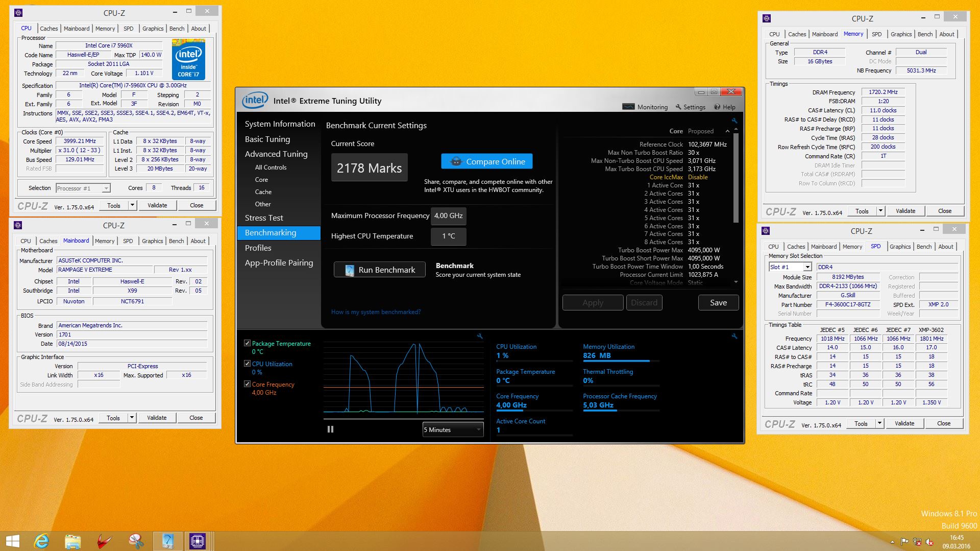The image size is (980, 551).
Task: Open Processor #1 selection dropdown
Action: coord(83,188)
